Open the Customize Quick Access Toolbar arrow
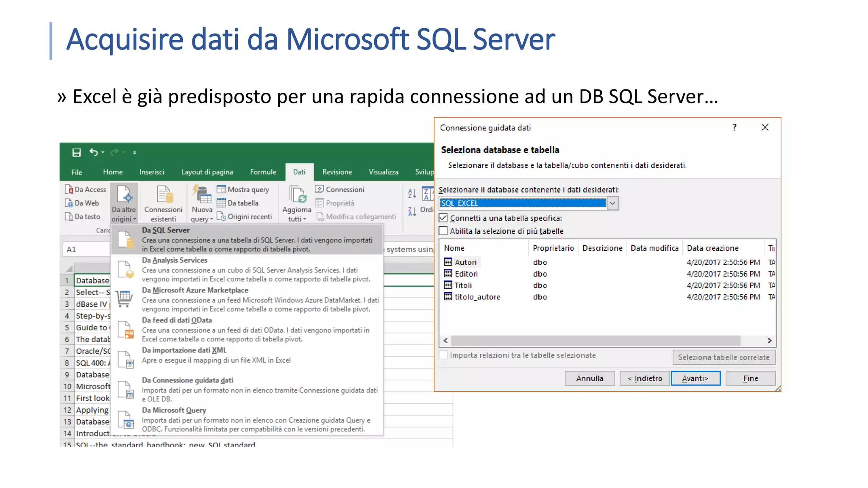This screenshot has height=488, width=868. tap(134, 152)
